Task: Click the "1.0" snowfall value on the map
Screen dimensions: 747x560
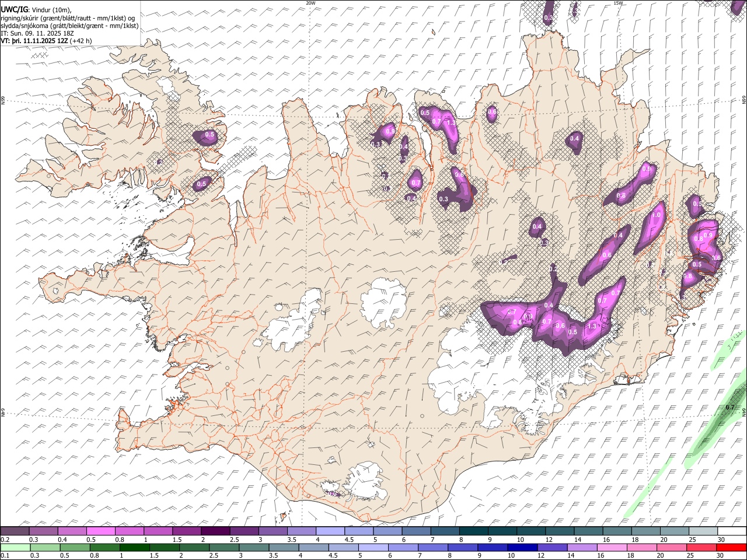Action: click(x=656, y=215)
